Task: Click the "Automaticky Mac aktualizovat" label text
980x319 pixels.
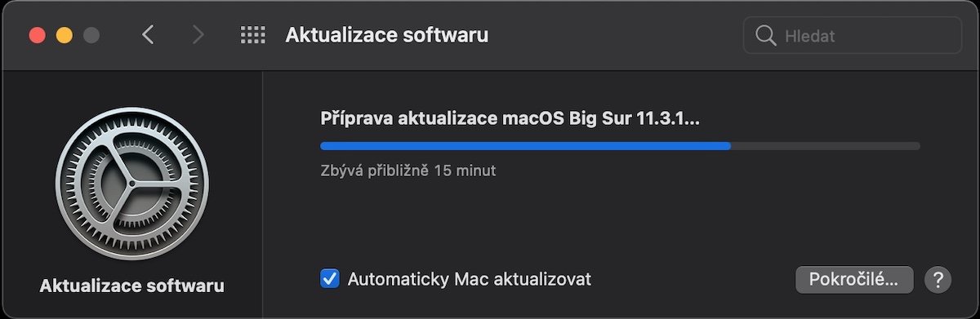Action: [x=470, y=279]
